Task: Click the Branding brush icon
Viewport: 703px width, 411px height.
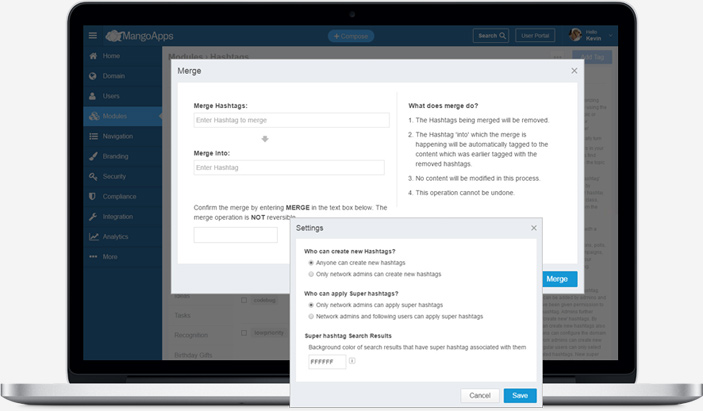Action: tap(93, 156)
